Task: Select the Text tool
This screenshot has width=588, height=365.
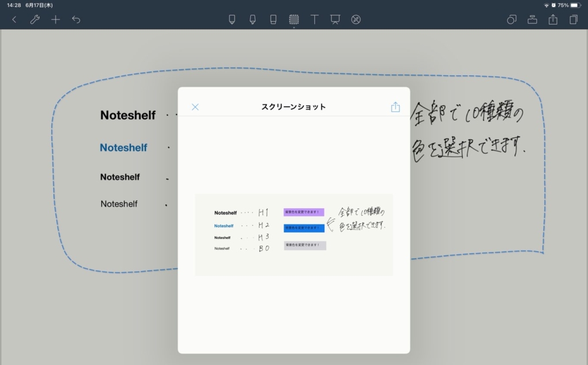Action: (315, 20)
